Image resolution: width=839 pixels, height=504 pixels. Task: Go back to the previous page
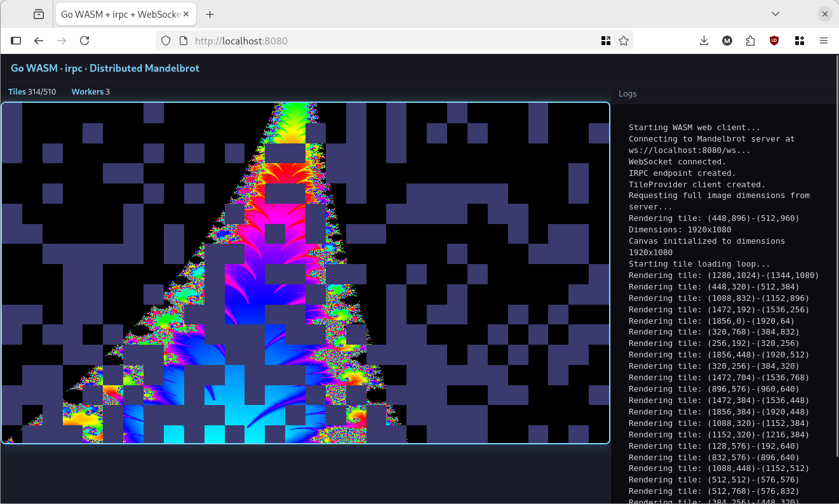pyautogui.click(x=39, y=41)
